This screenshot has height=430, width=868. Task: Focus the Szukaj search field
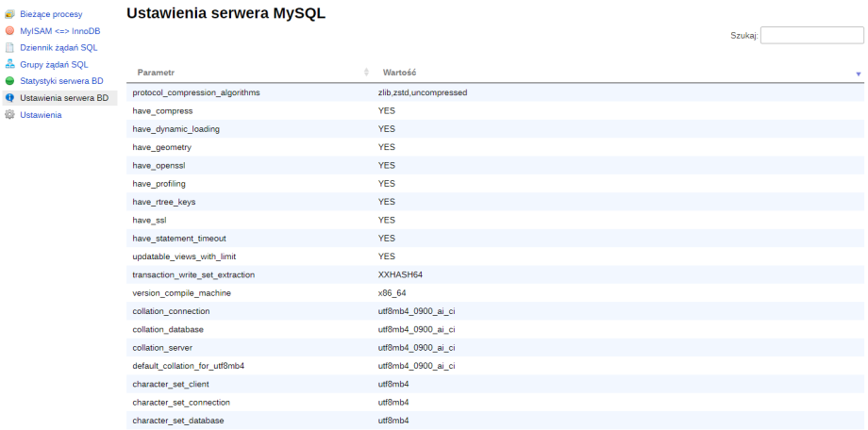[x=811, y=36]
